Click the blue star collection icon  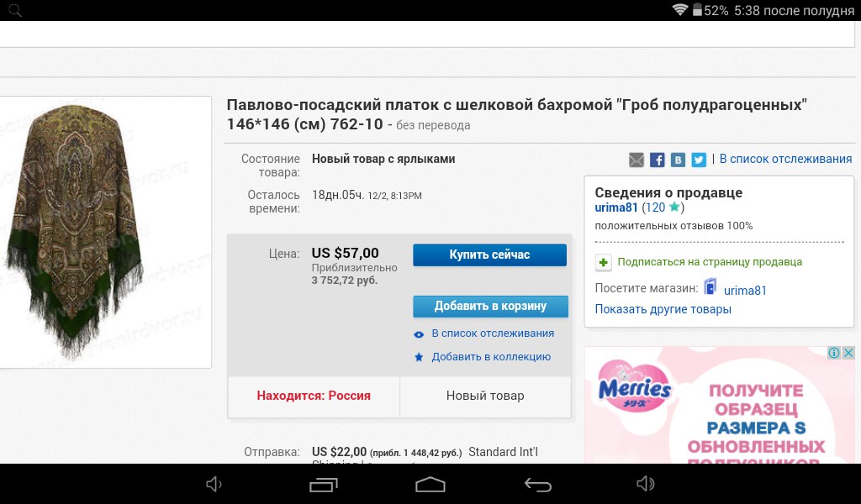click(x=419, y=357)
